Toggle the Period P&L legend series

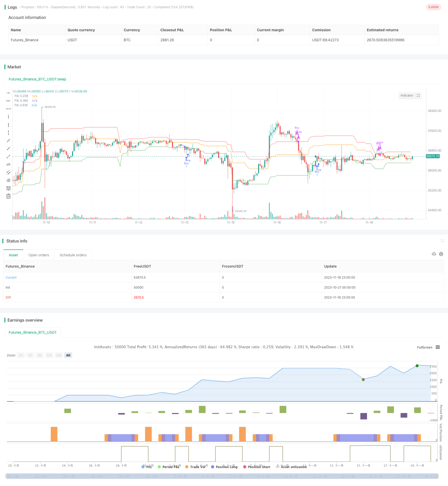click(x=169, y=467)
